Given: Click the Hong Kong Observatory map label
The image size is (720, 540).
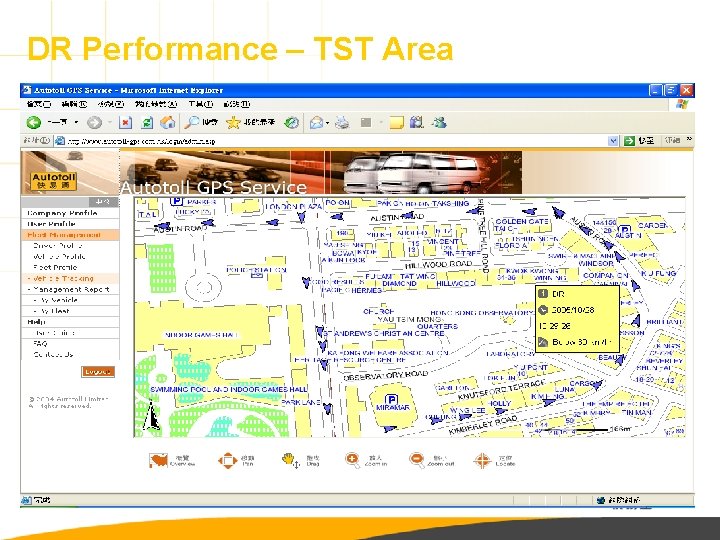Looking at the screenshot, I should [x=481, y=313].
